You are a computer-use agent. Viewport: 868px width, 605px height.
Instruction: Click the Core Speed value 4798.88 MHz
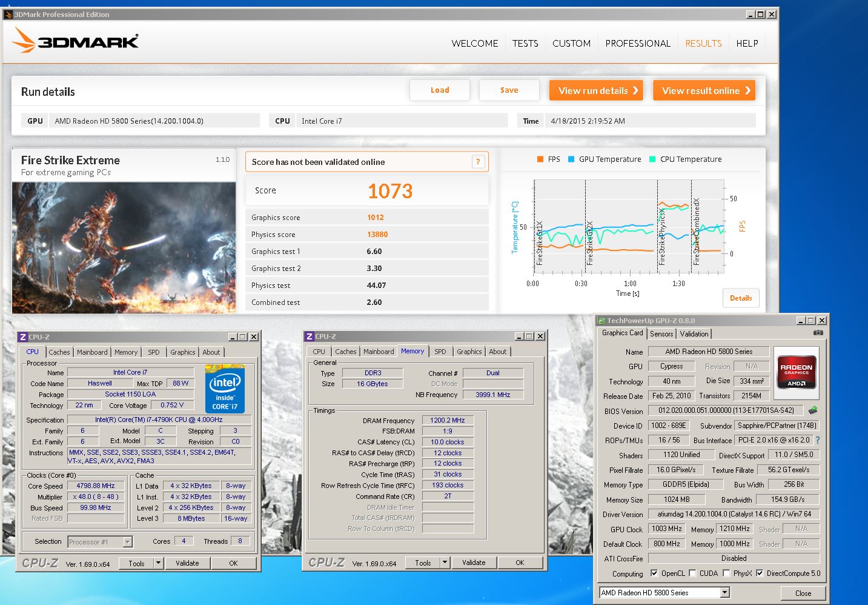click(x=96, y=486)
